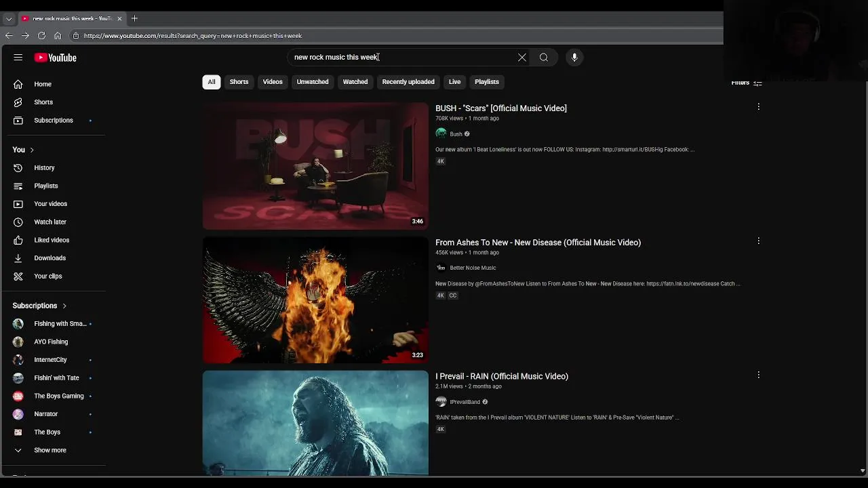This screenshot has height=488, width=868.
Task: Open BUSH Scars video thumbnail
Action: [x=315, y=166]
